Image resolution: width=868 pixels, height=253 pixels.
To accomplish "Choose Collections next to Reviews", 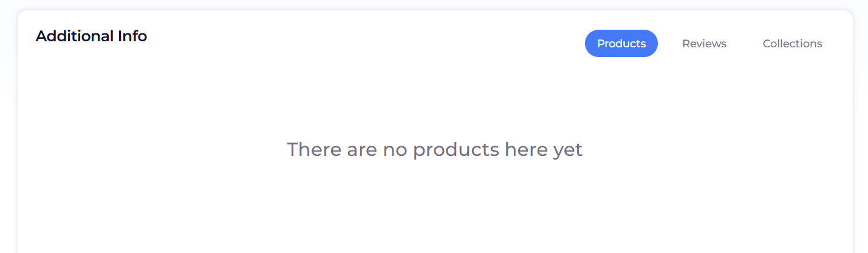I will click(x=792, y=44).
